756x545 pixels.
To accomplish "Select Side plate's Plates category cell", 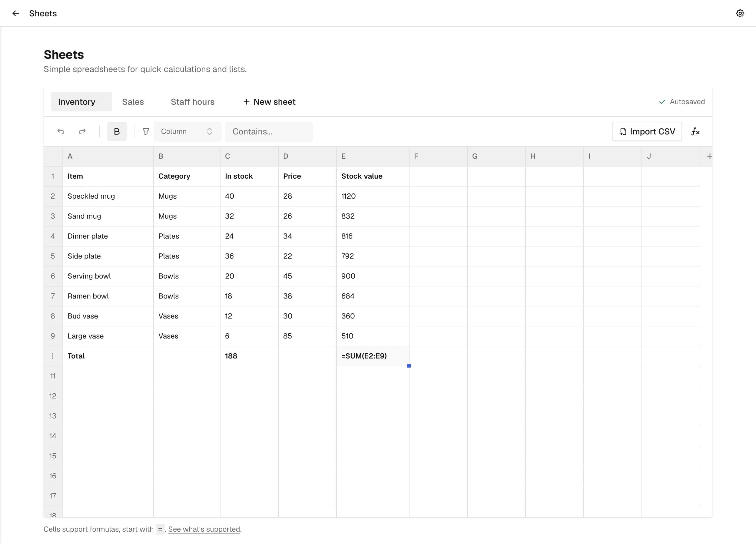I will [x=187, y=256].
